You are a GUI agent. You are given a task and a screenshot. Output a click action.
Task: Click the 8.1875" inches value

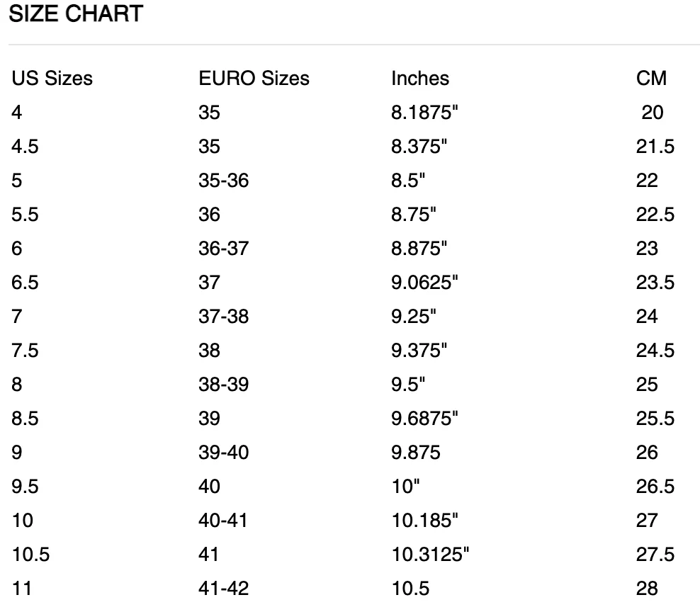pyautogui.click(x=421, y=112)
